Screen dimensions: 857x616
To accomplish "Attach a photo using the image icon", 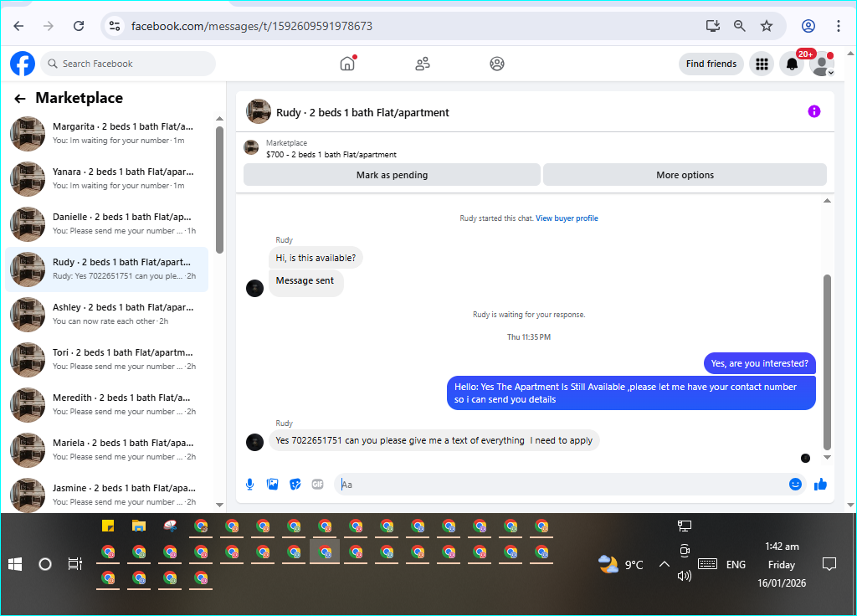I will (x=272, y=485).
